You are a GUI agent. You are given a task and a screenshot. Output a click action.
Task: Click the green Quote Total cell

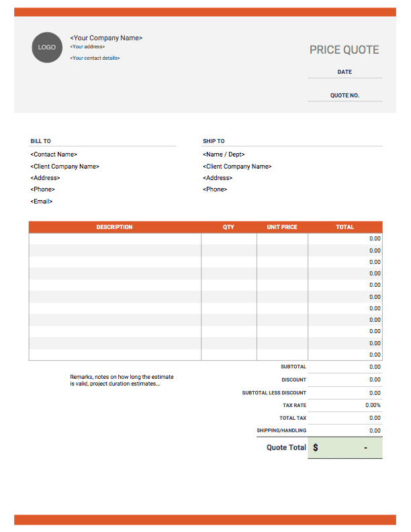[345, 447]
